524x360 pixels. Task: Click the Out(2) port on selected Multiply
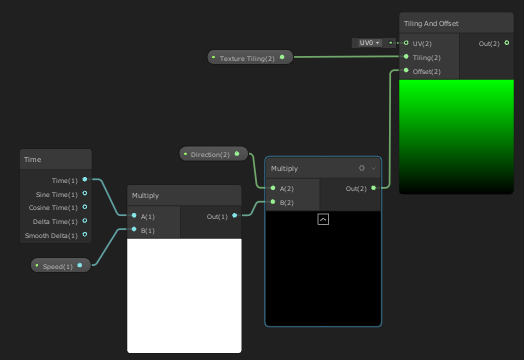(x=374, y=188)
